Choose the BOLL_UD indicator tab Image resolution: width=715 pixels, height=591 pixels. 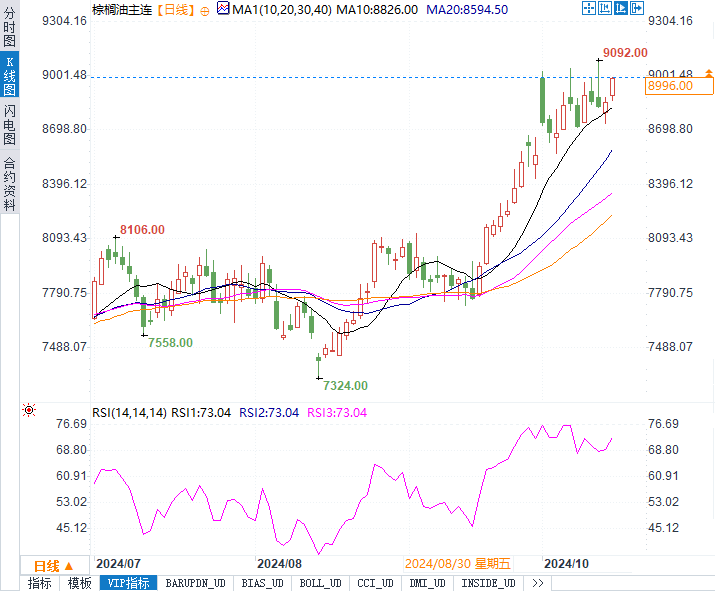click(320, 583)
